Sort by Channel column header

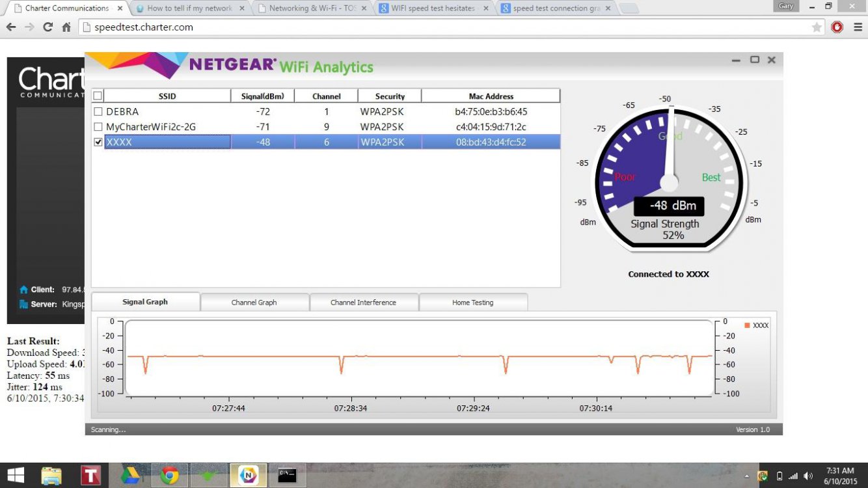(326, 96)
